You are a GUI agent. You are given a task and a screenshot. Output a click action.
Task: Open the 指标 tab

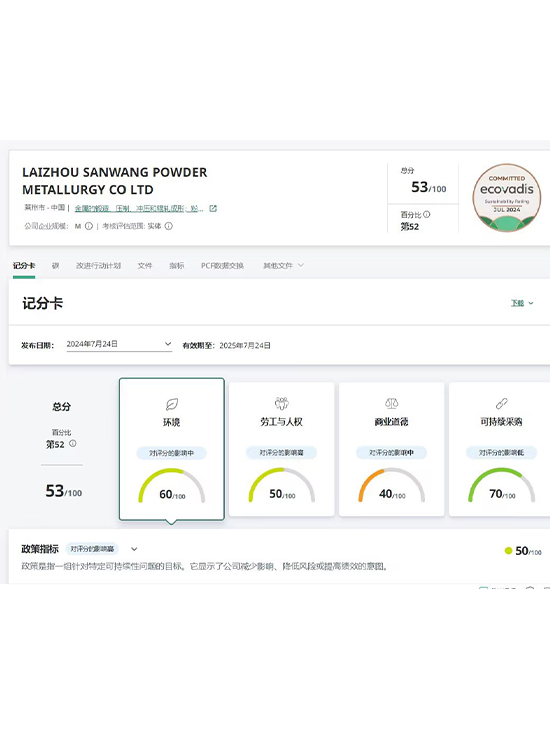coord(177,265)
